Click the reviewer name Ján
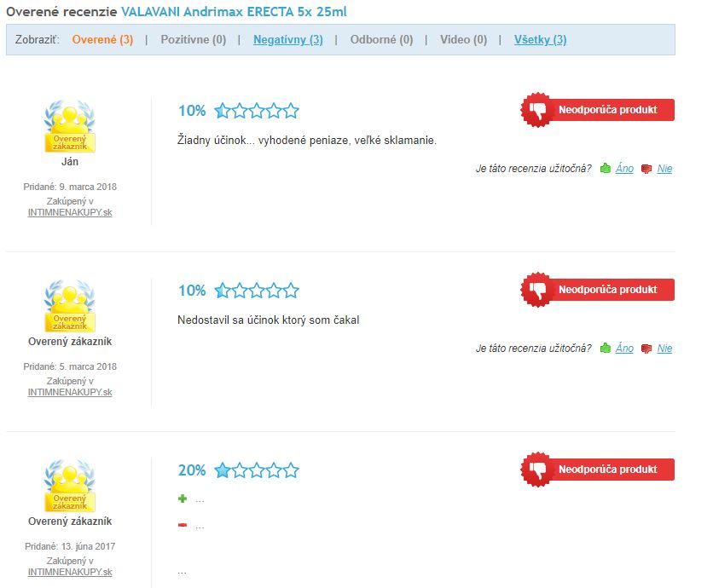713x588 pixels. [x=70, y=162]
